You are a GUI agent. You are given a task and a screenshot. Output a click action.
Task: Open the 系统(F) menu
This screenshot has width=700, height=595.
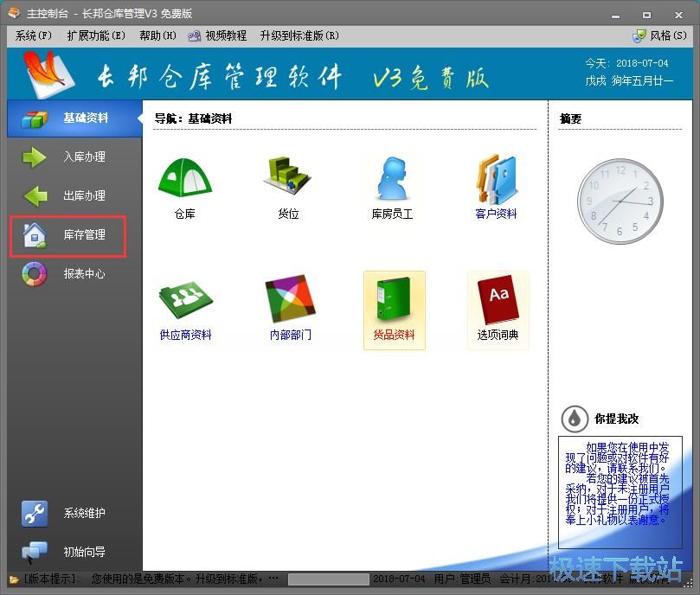[x=34, y=35]
